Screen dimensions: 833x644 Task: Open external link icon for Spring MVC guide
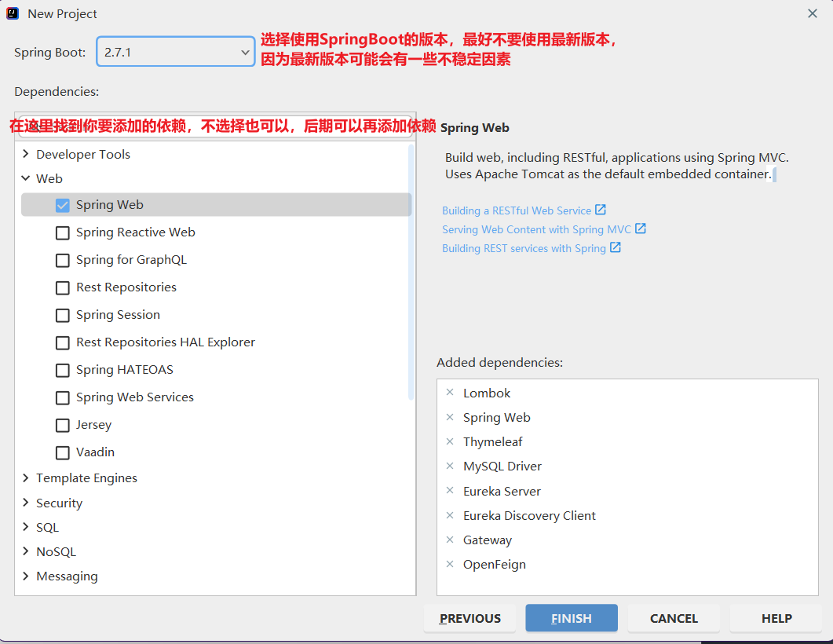click(x=641, y=229)
